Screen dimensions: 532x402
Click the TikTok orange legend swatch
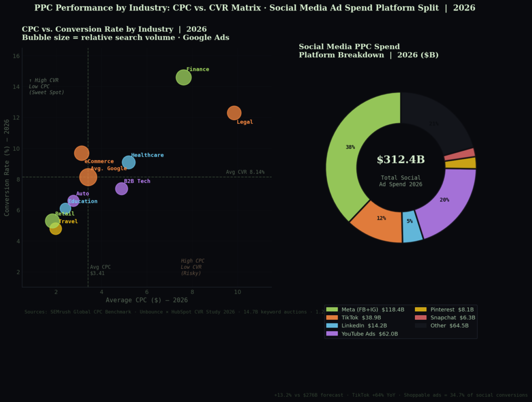(332, 317)
